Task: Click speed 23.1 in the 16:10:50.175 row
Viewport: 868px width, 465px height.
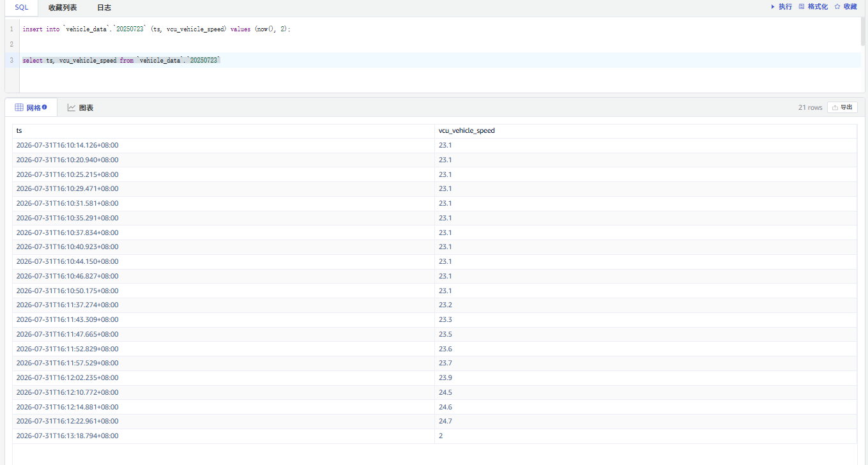Action: (445, 291)
